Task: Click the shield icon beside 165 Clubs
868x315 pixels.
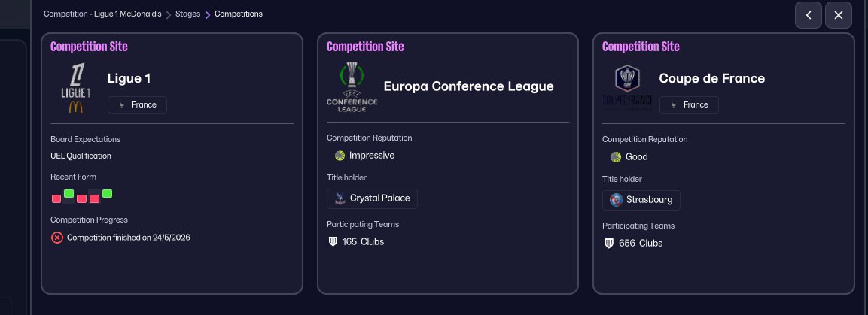Action: click(332, 242)
